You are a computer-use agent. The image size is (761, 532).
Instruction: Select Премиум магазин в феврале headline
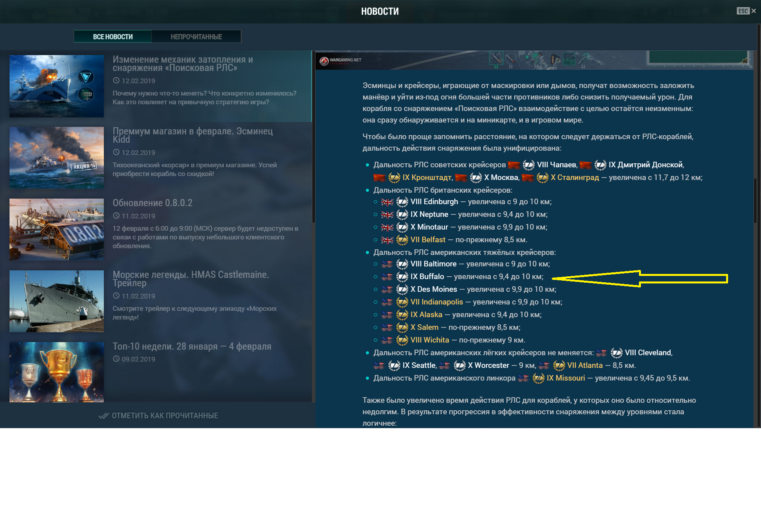193,135
